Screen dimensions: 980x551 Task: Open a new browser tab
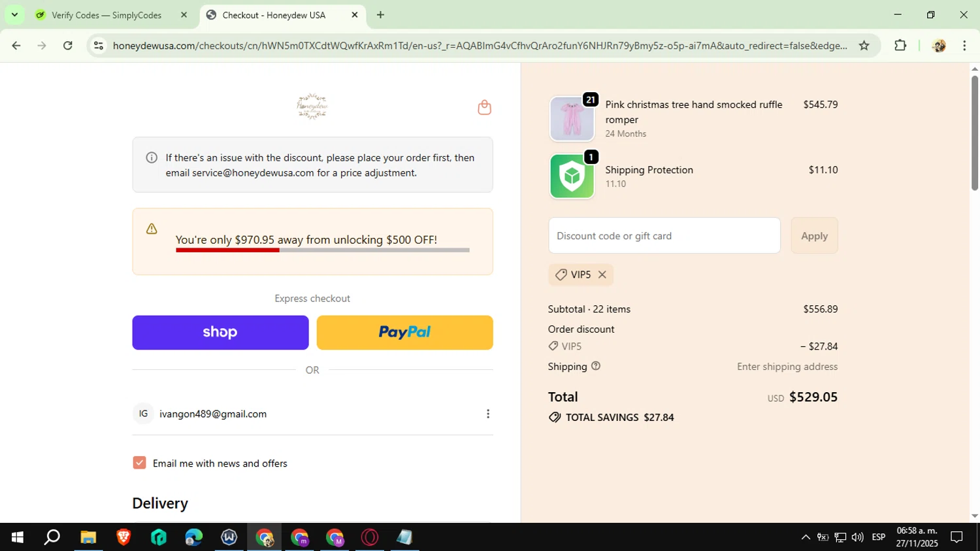point(380,15)
